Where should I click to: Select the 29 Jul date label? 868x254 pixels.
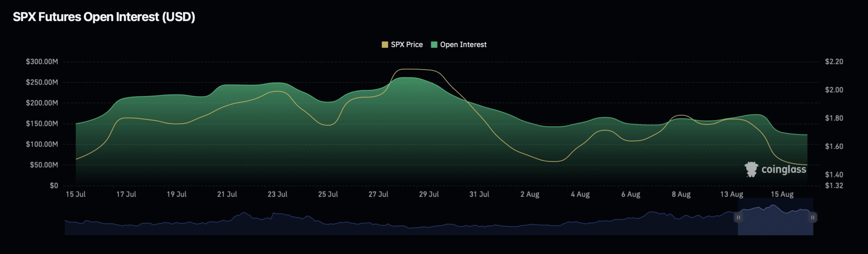pos(429,194)
